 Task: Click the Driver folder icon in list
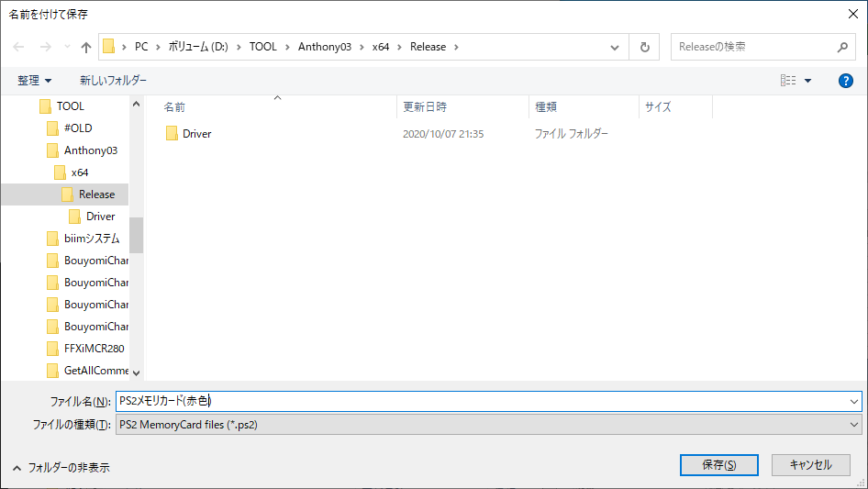tap(172, 133)
